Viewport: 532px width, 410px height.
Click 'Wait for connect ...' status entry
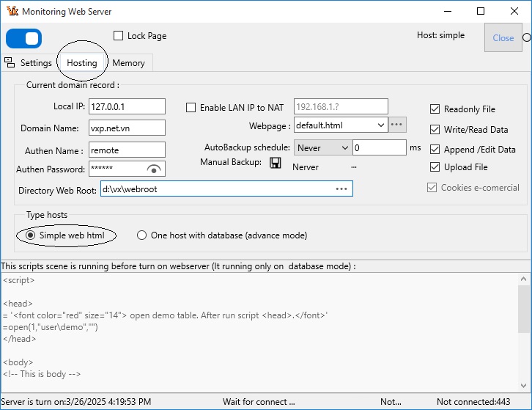pyautogui.click(x=259, y=402)
